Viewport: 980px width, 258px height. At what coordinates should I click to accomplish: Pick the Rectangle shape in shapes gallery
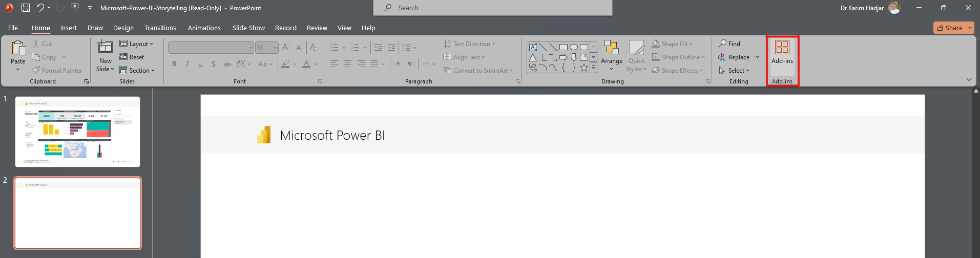pyautogui.click(x=564, y=47)
